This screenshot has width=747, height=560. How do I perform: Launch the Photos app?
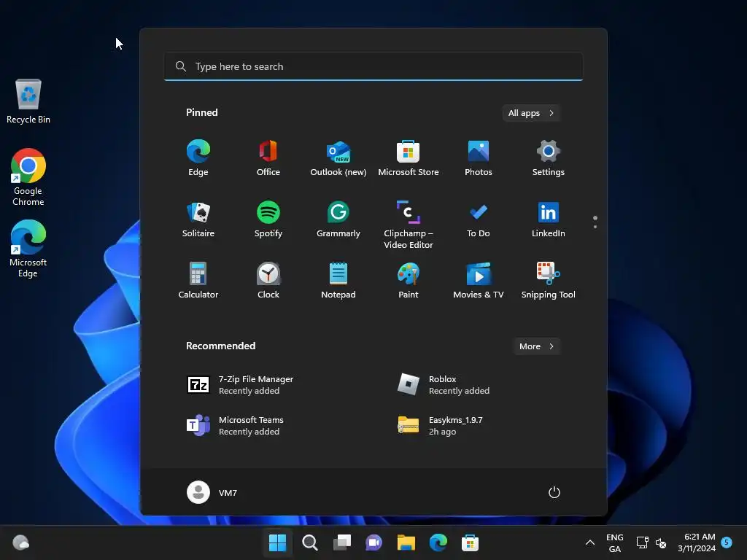point(479,158)
